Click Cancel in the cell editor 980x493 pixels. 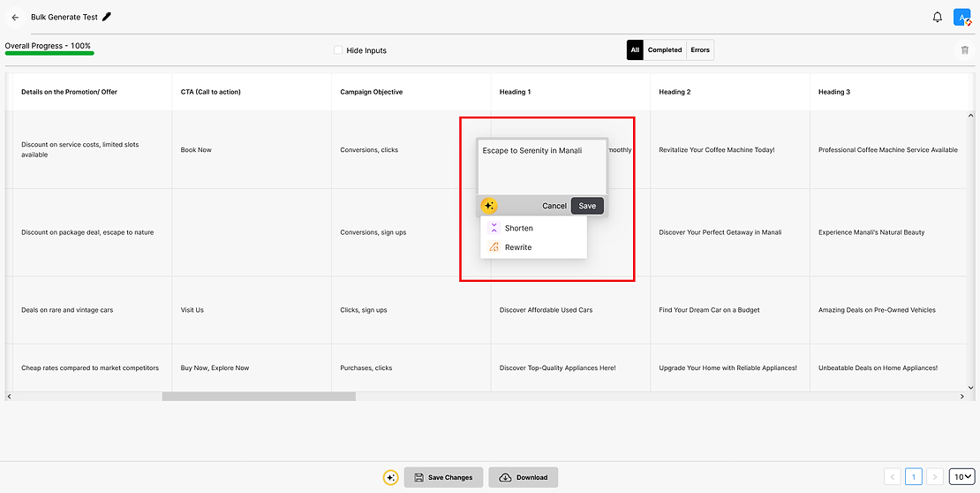point(554,206)
